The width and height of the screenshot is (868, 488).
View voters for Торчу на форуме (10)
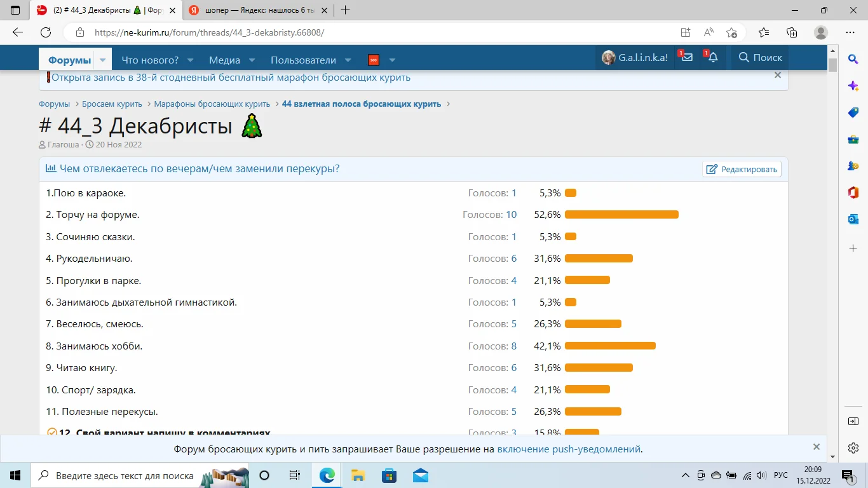512,215
